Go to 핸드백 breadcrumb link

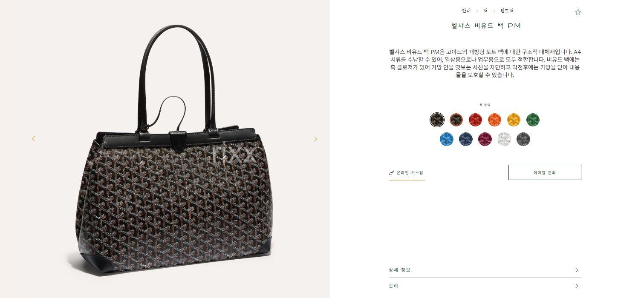tap(507, 11)
